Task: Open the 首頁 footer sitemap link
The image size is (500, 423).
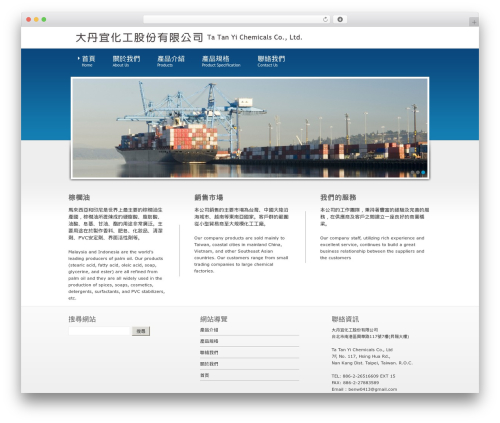Action: click(205, 375)
